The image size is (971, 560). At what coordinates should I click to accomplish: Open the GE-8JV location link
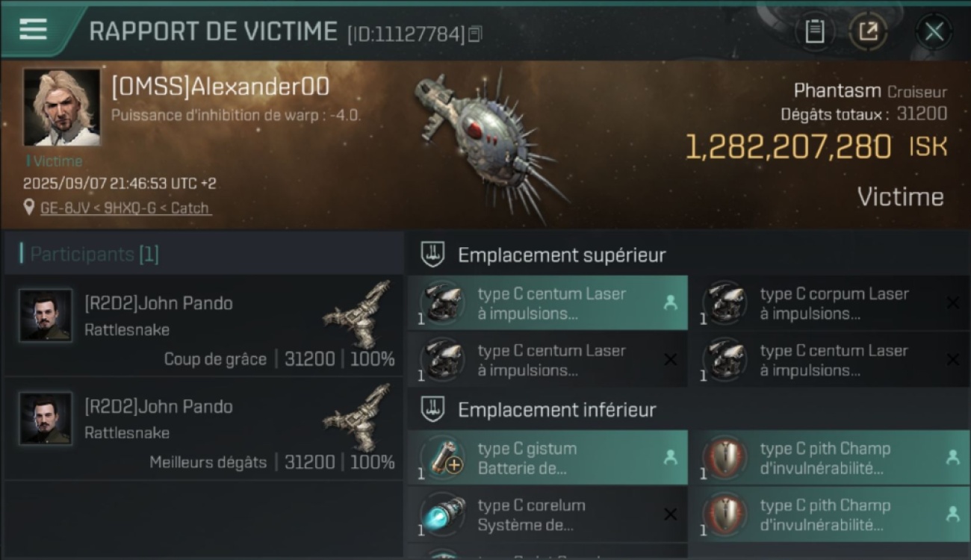[x=125, y=208]
